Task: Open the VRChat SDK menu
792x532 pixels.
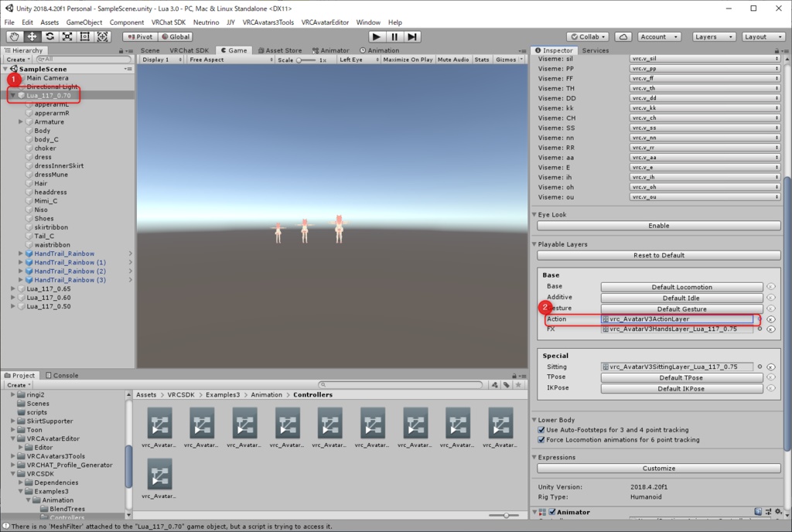Action: (x=168, y=22)
